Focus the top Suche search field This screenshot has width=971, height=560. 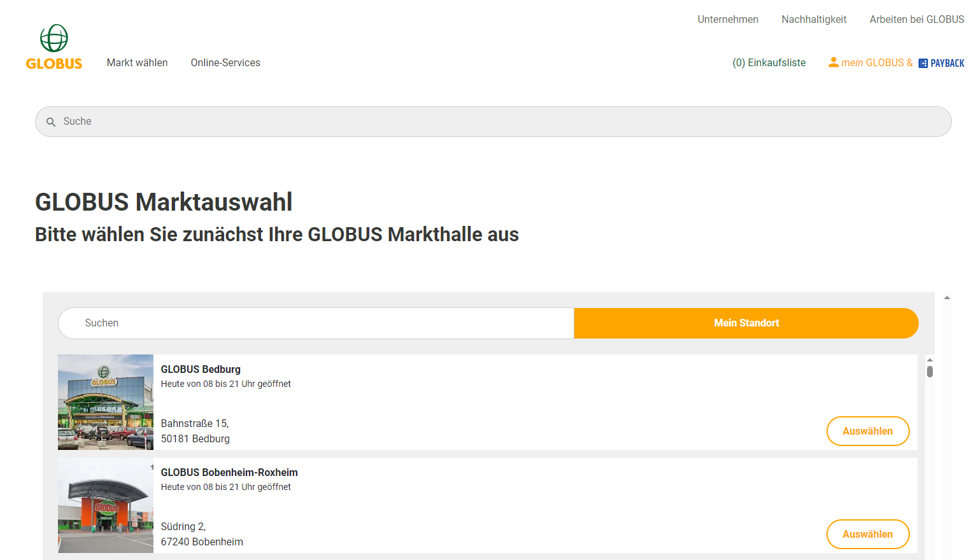493,122
